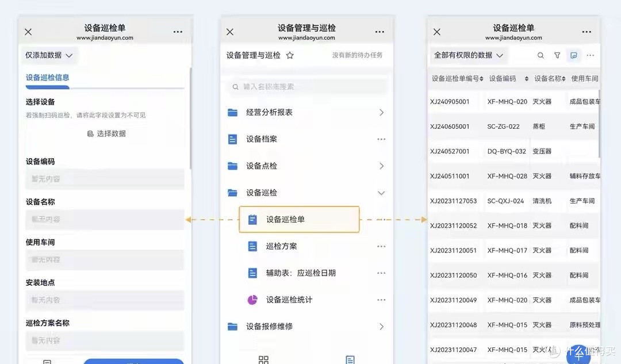Click the 安装地点 input field

click(105, 300)
